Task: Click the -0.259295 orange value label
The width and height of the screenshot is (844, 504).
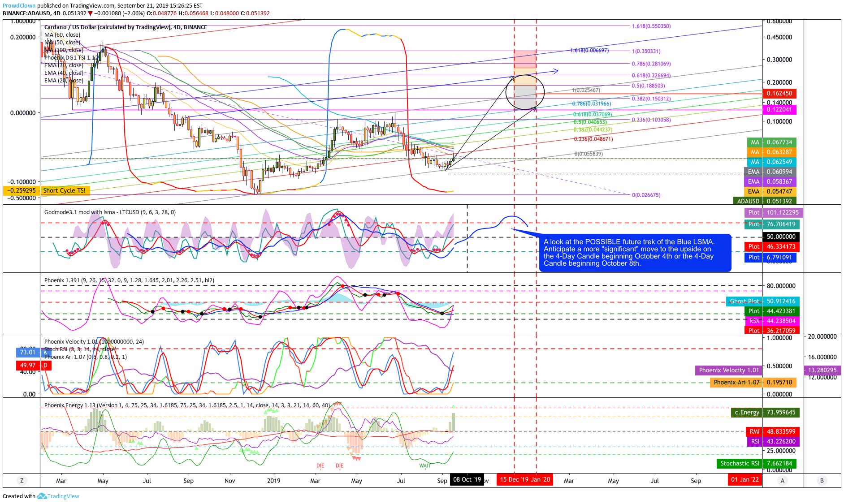Action: [22, 190]
